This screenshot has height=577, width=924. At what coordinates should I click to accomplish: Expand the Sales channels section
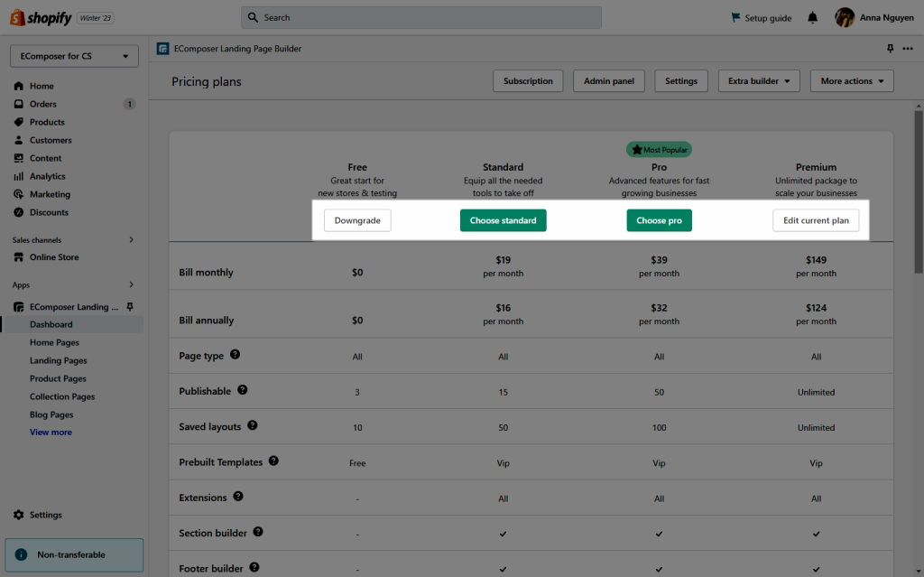[x=132, y=239]
